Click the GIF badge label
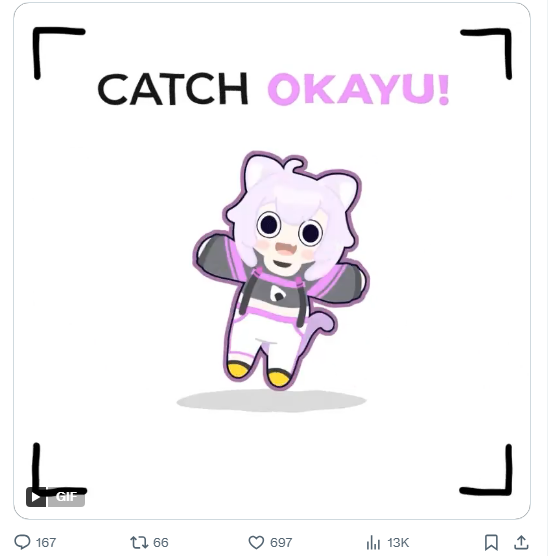This screenshot has width=554, height=556. [66, 497]
